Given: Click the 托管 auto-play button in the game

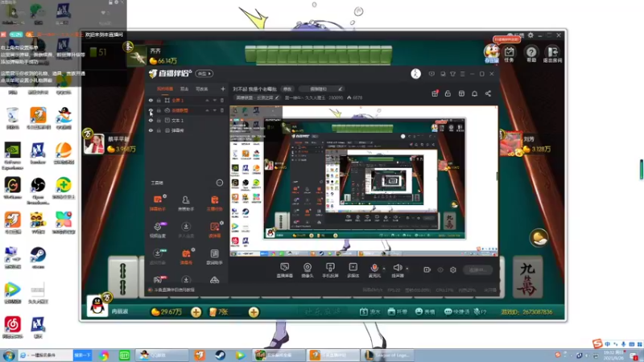Looking at the screenshot, I should coord(398,312).
